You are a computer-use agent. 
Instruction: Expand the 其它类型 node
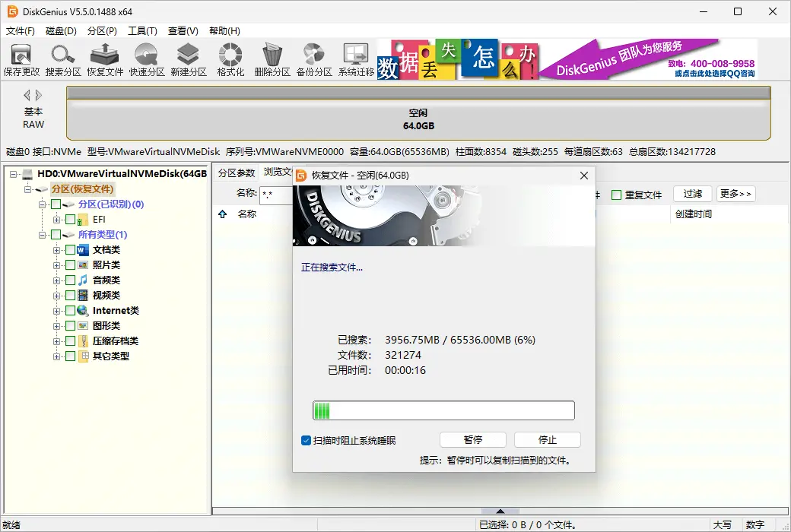pyautogui.click(x=56, y=356)
